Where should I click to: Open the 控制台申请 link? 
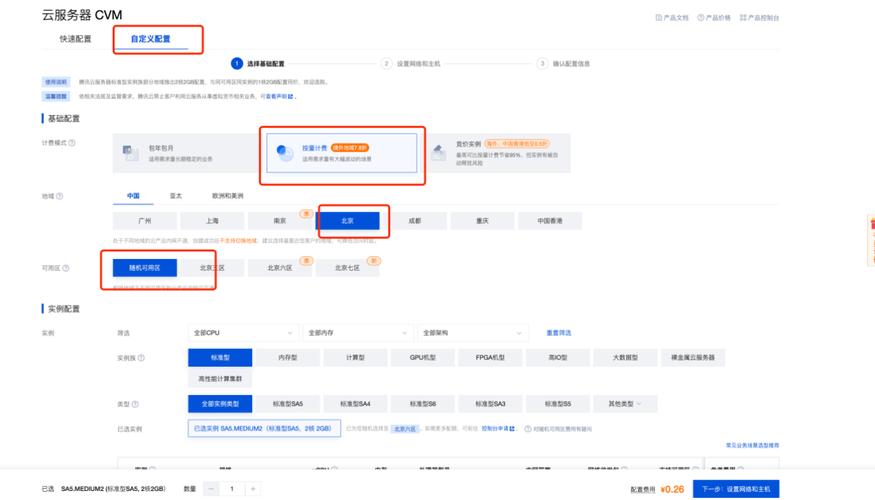tap(498, 429)
